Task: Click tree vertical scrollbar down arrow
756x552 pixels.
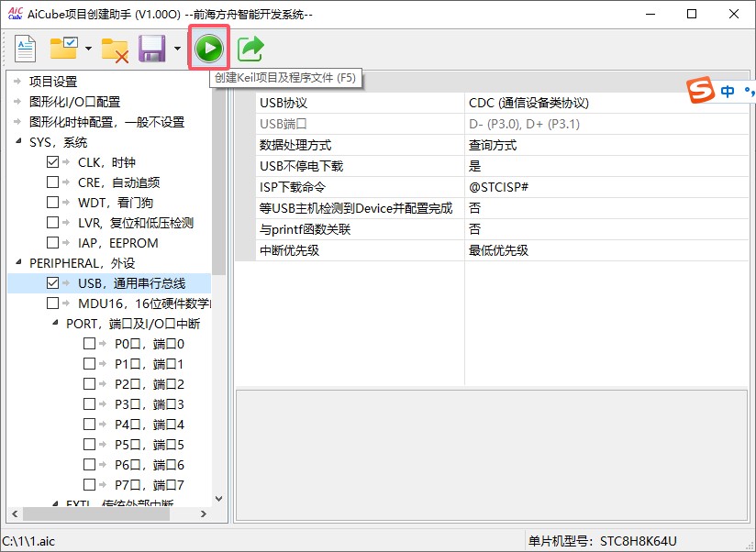Action: (219, 499)
